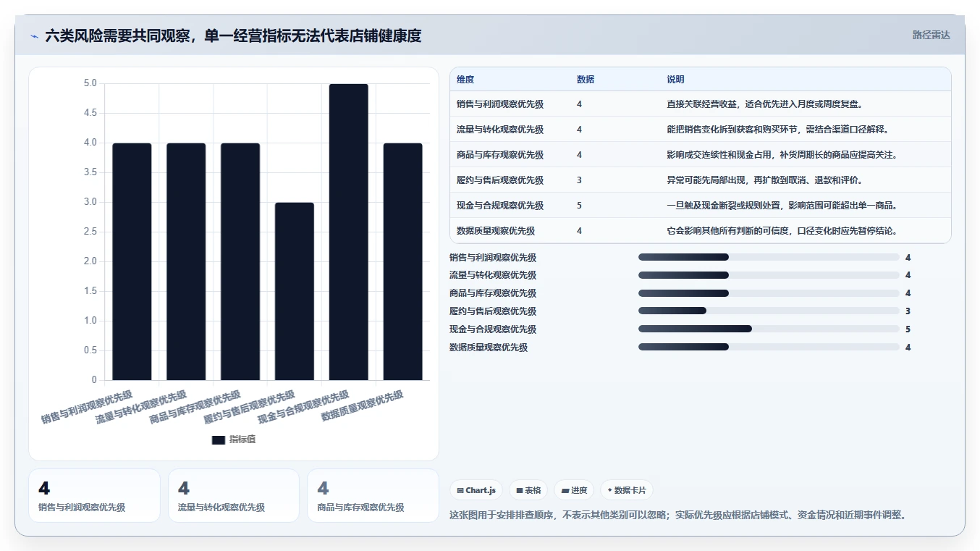
Task: Click the 说明 column header
Action: pyautogui.click(x=675, y=79)
